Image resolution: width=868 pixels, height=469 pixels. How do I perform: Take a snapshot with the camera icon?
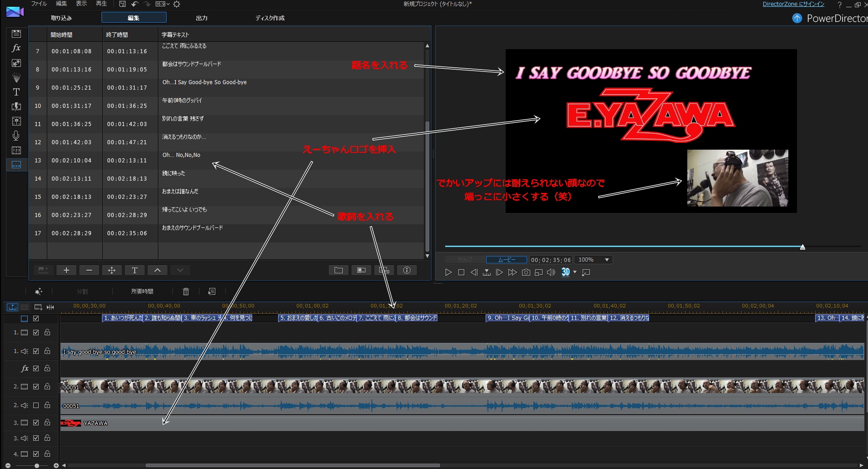(526, 272)
